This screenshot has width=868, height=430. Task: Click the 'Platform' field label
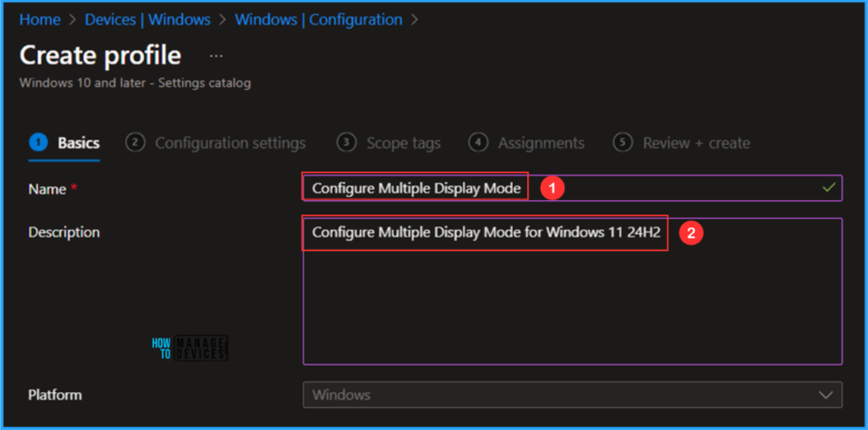[x=55, y=395]
